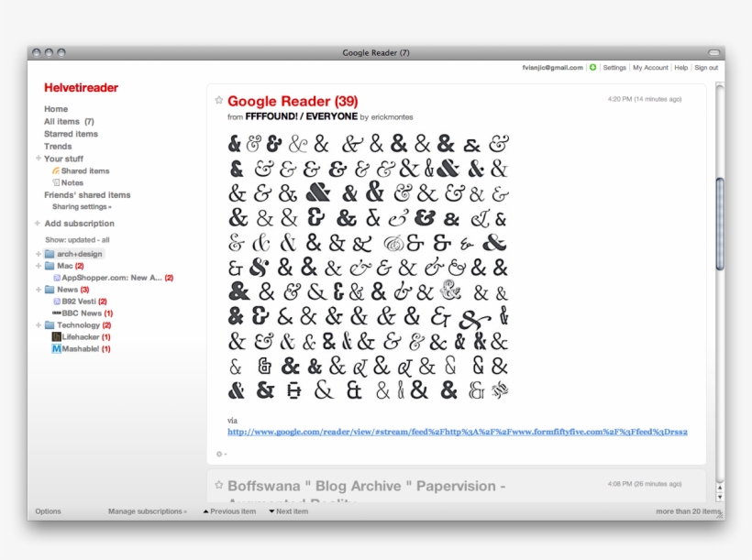Star the Google Reader (39) article
The height and width of the screenshot is (560, 752).
coord(217,101)
